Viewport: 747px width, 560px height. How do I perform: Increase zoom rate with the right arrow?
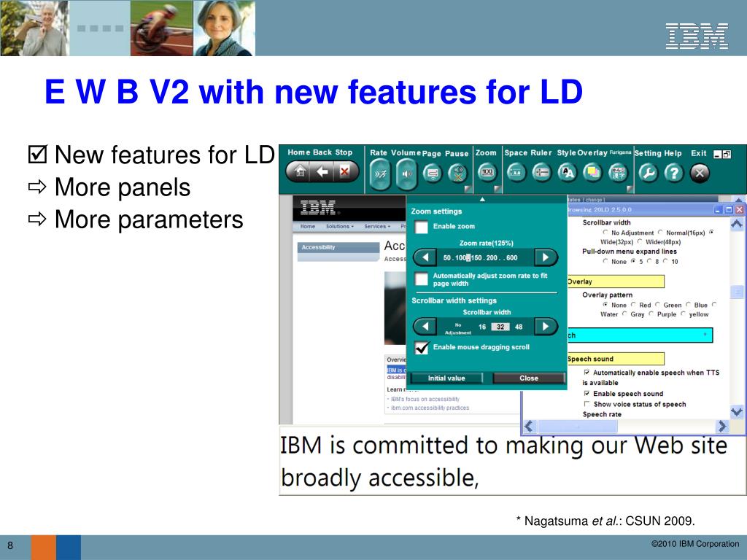click(546, 257)
